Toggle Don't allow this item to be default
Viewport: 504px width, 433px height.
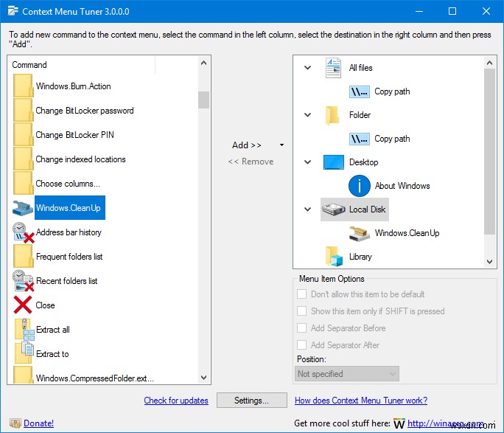[301, 294]
